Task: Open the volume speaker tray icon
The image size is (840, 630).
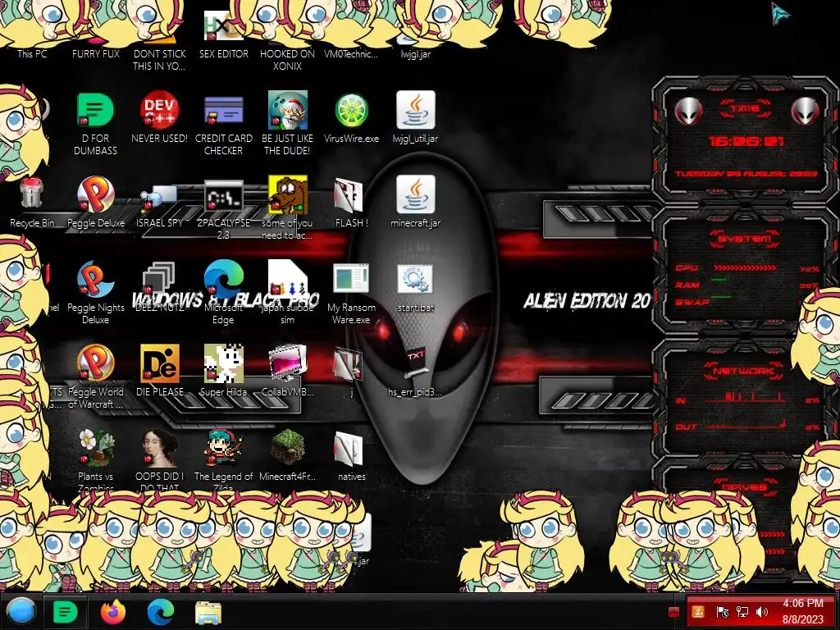Action: 762,612
